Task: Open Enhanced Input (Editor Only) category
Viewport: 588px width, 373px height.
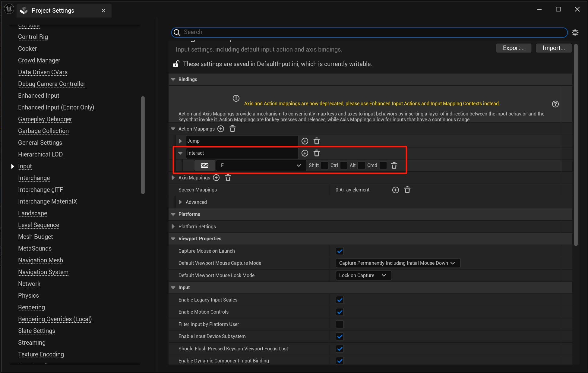Action: [x=56, y=107]
